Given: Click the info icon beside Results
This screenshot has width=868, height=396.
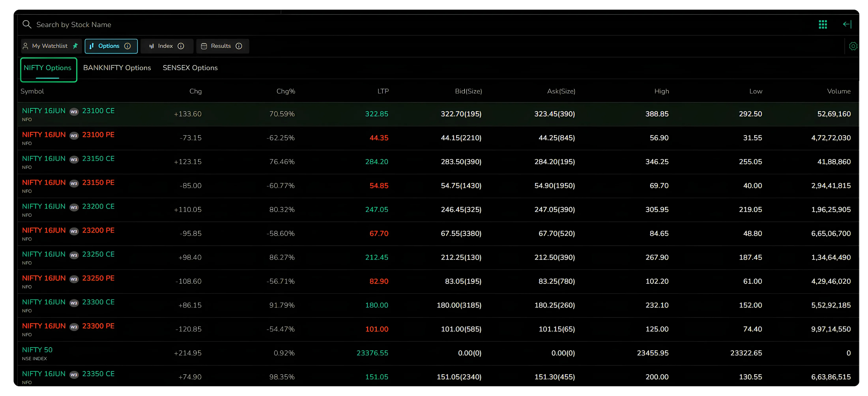Looking at the screenshot, I should tap(239, 46).
